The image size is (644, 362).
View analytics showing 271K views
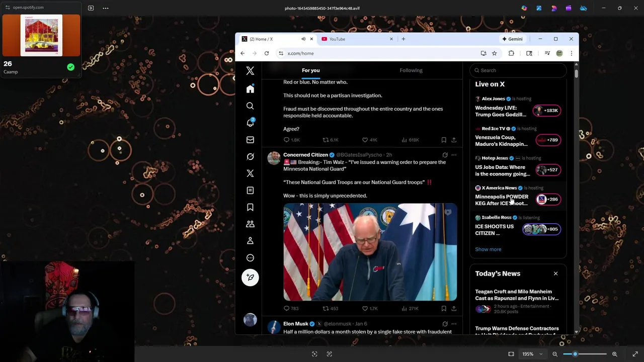(410, 308)
